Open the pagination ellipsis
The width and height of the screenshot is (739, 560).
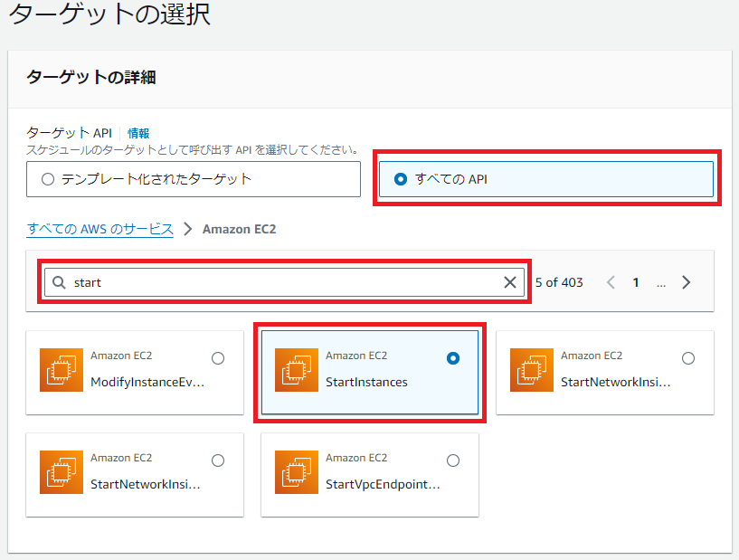click(661, 284)
